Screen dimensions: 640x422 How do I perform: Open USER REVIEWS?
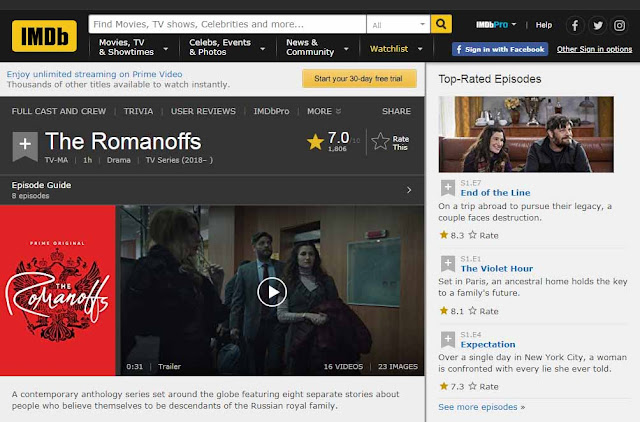pos(203,111)
